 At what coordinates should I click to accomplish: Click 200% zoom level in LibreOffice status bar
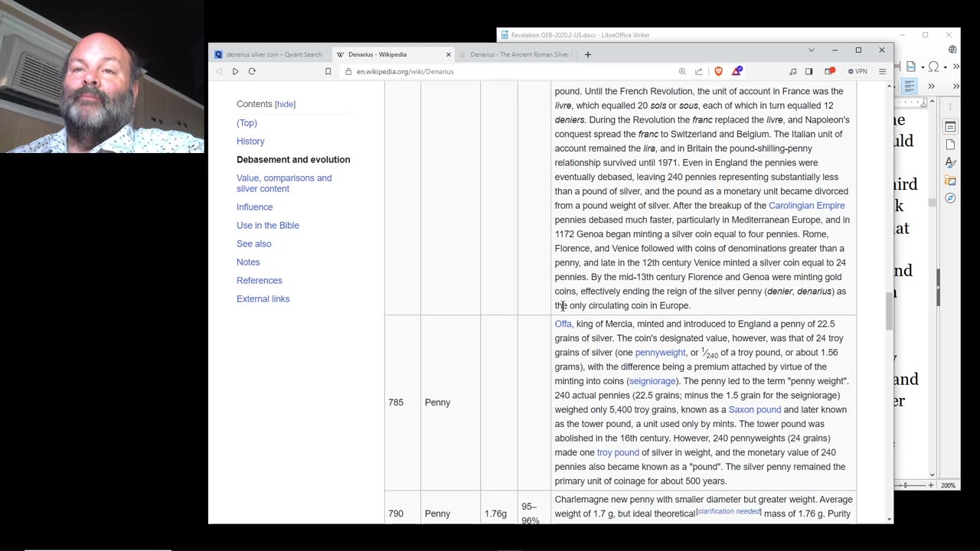tap(948, 485)
